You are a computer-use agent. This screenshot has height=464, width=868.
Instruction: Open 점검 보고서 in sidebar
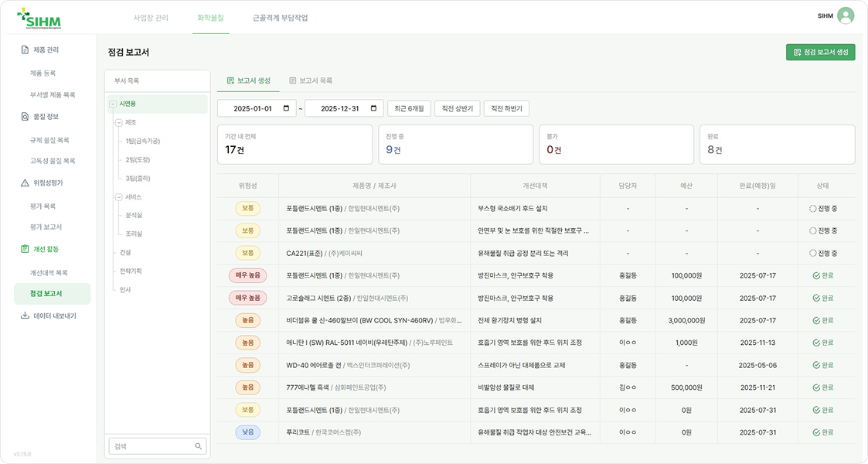point(52,293)
